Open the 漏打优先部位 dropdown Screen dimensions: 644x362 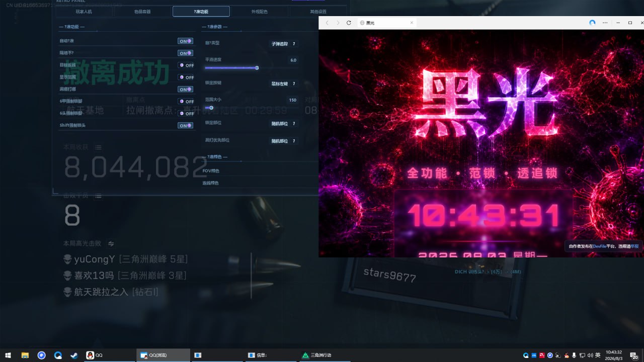click(x=284, y=141)
